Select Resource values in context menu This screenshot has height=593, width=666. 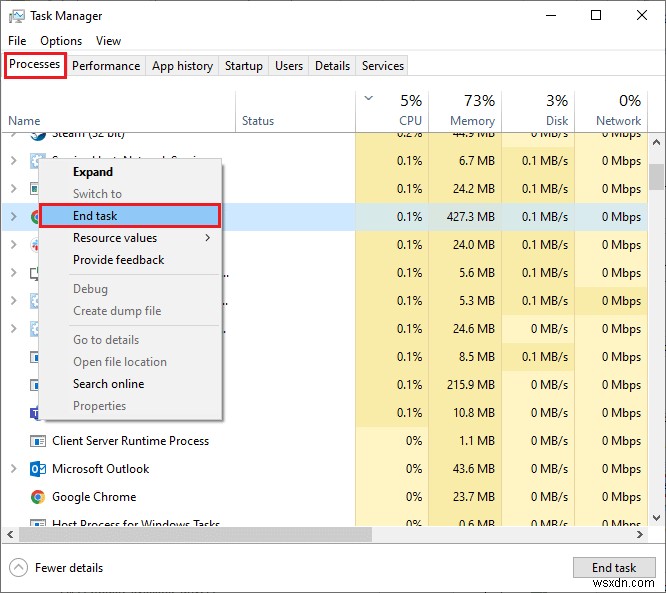(130, 238)
